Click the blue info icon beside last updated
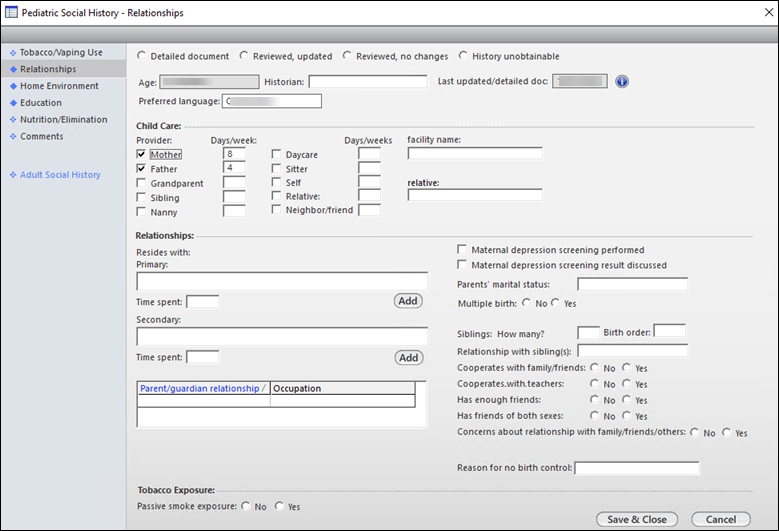 click(x=622, y=81)
